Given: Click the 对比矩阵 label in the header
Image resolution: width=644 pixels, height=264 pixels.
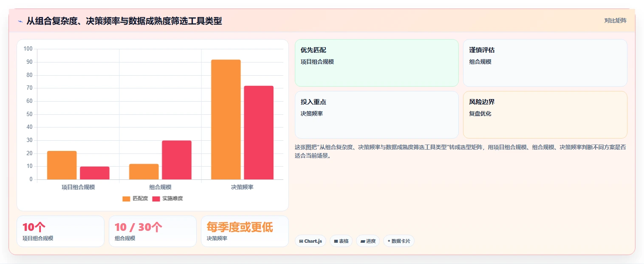Looking at the screenshot, I should [615, 20].
